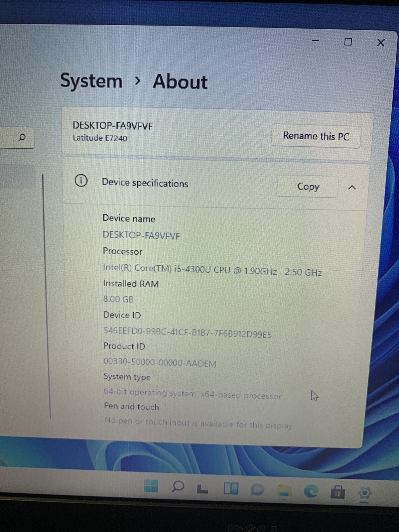
Task: Select the Device ID label
Action: [122, 315]
